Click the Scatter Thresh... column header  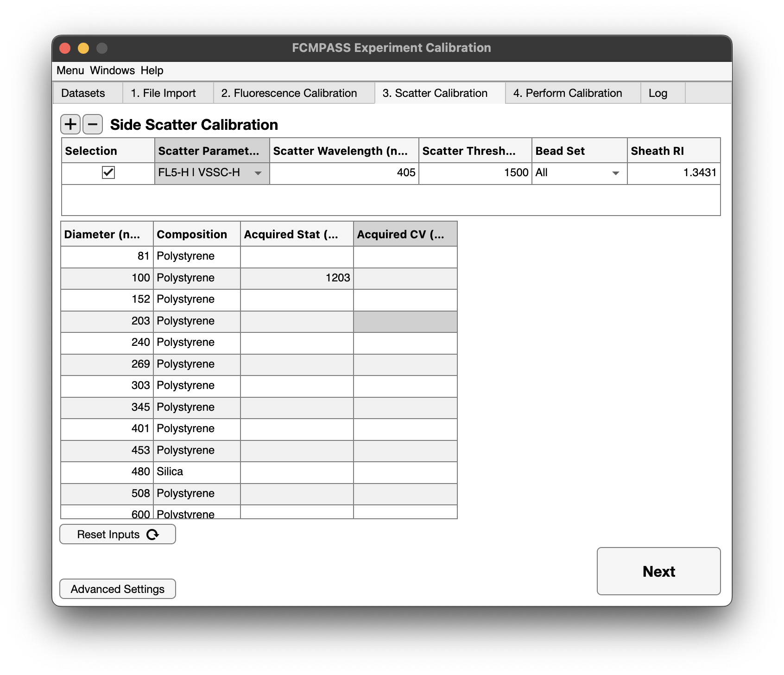pos(475,151)
